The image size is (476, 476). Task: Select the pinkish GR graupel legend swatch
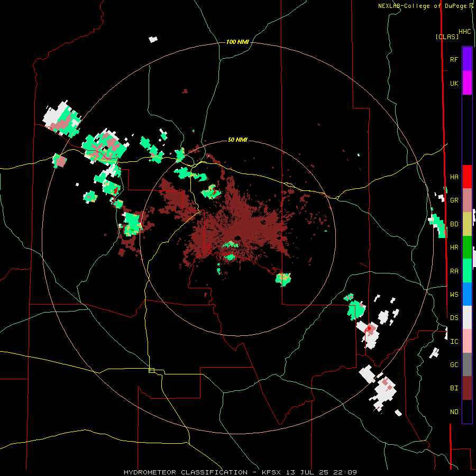tap(467, 200)
